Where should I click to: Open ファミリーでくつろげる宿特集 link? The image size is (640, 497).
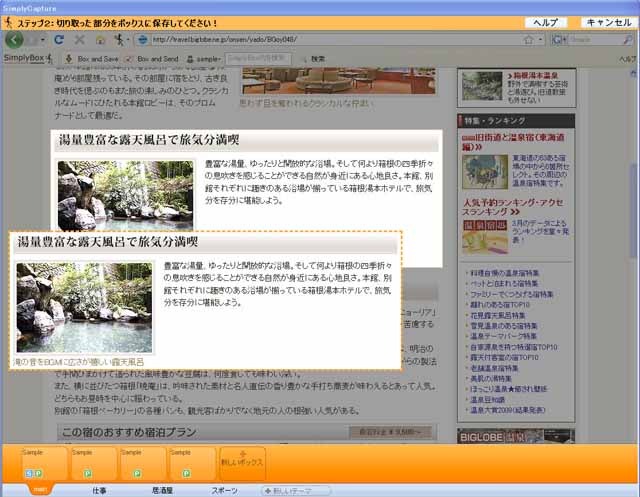511,294
